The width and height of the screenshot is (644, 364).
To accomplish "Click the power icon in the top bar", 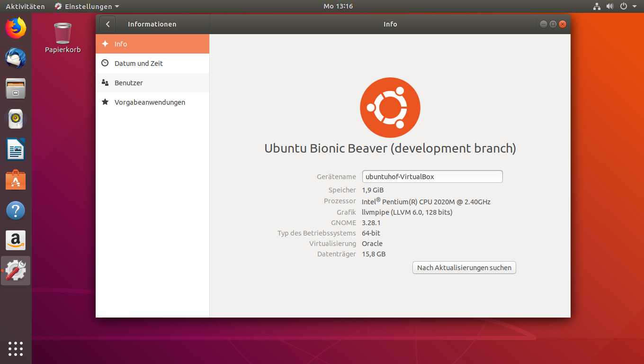I will [x=624, y=7].
